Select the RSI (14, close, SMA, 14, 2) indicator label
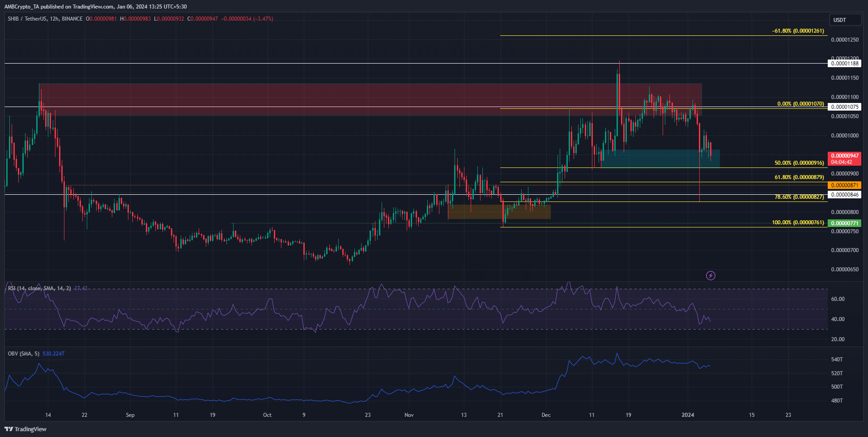This screenshot has height=437, width=868. pyautogui.click(x=39, y=288)
